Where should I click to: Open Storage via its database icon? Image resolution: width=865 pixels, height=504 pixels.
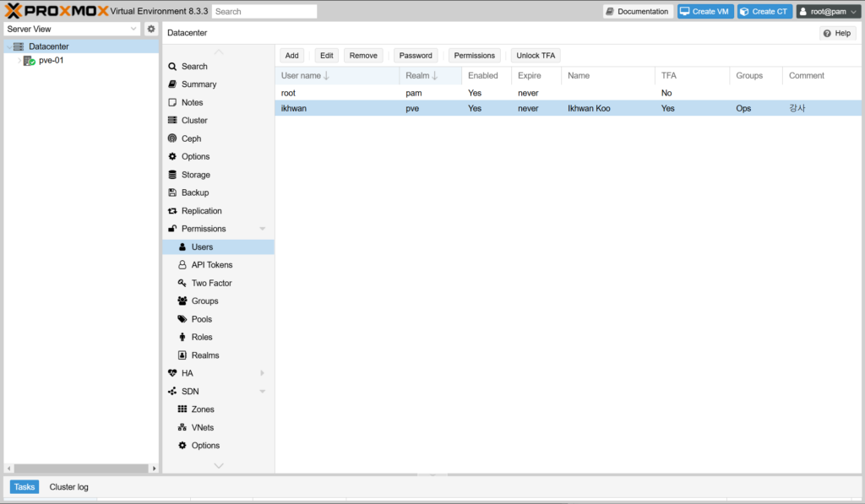tap(172, 175)
